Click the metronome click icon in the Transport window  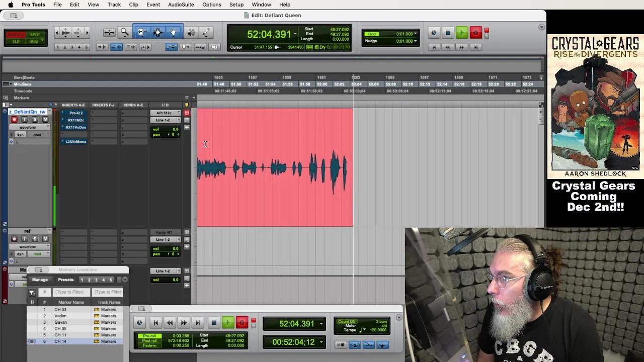tap(355, 345)
